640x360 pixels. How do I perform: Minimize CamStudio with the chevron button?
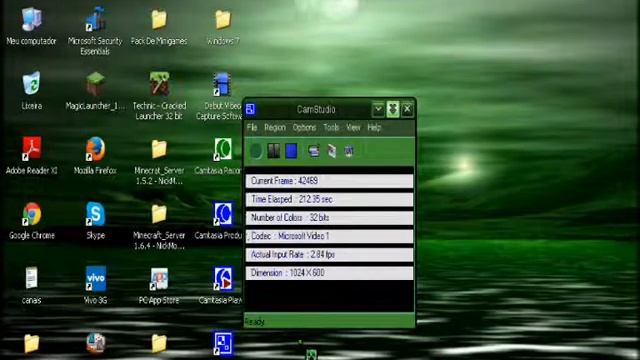click(378, 109)
